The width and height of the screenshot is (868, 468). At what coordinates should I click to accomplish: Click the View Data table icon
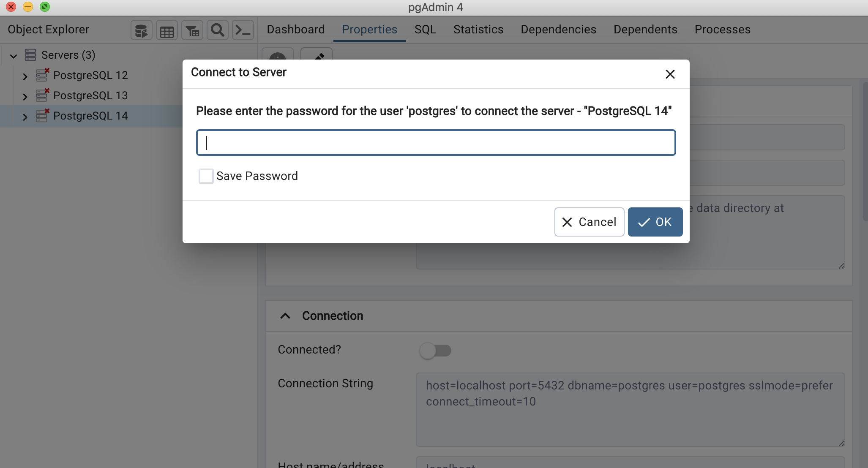(x=167, y=30)
